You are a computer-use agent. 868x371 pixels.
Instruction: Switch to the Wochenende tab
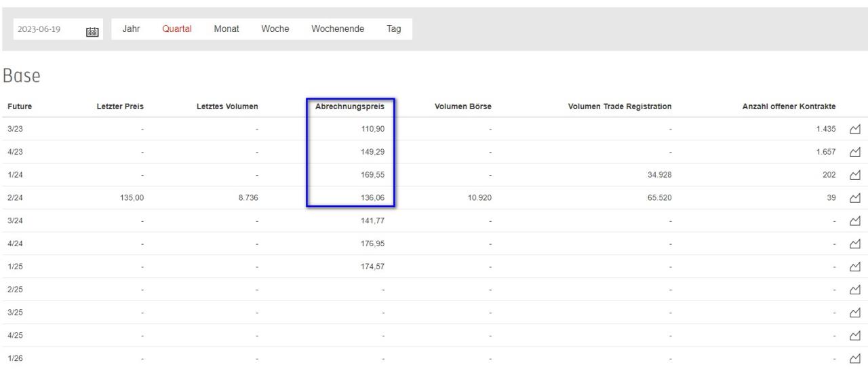click(x=338, y=28)
